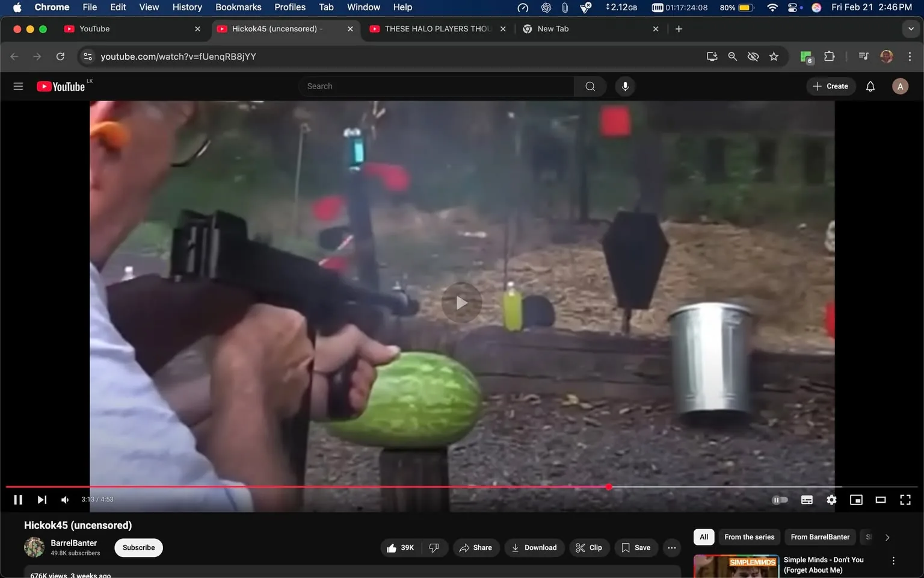The width and height of the screenshot is (924, 578).
Task: Switch to theater mode
Action: tap(880, 499)
